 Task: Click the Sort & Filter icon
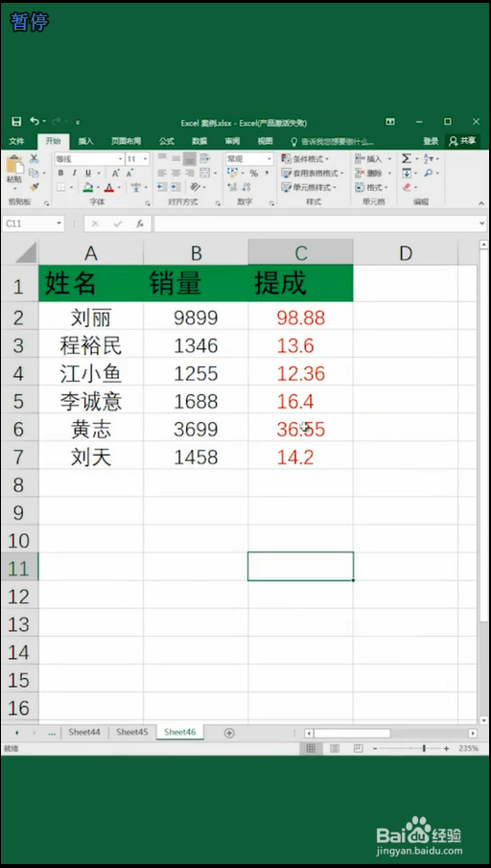pyautogui.click(x=429, y=159)
